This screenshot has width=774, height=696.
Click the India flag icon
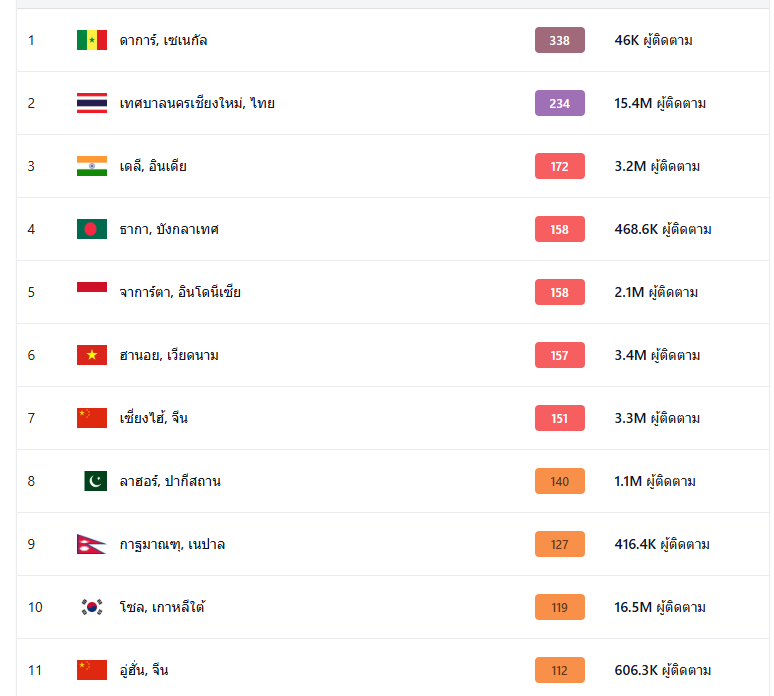(x=91, y=166)
